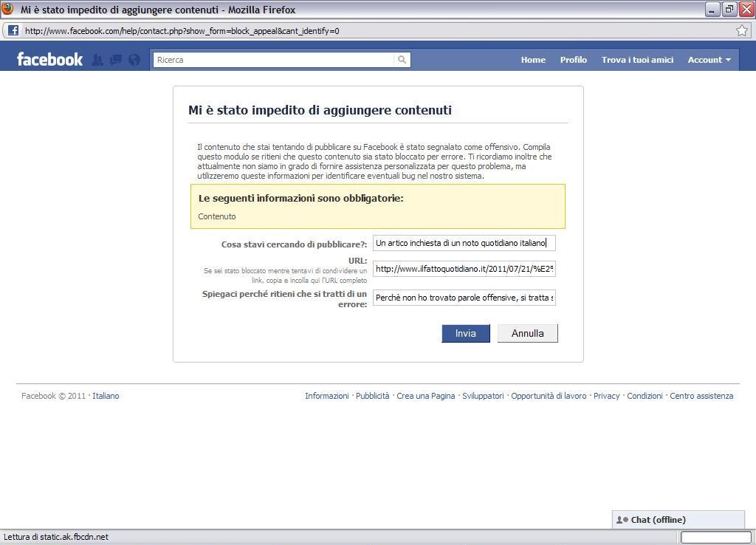Open the Italiano language link
The image size is (756, 545).
106,396
